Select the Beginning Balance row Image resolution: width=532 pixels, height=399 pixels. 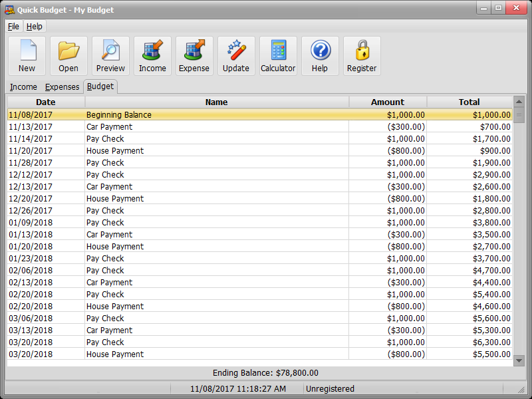(259, 114)
